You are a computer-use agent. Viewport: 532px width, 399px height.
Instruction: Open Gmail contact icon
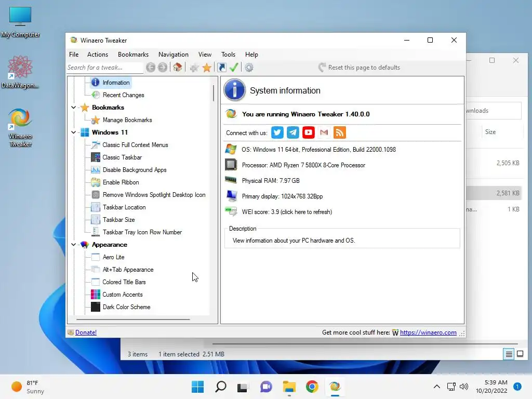pos(324,132)
